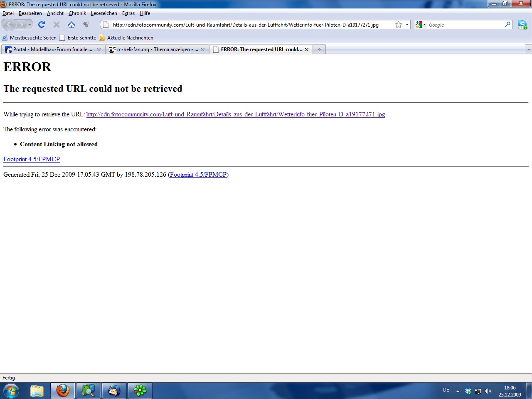Reload the current page

42,25
